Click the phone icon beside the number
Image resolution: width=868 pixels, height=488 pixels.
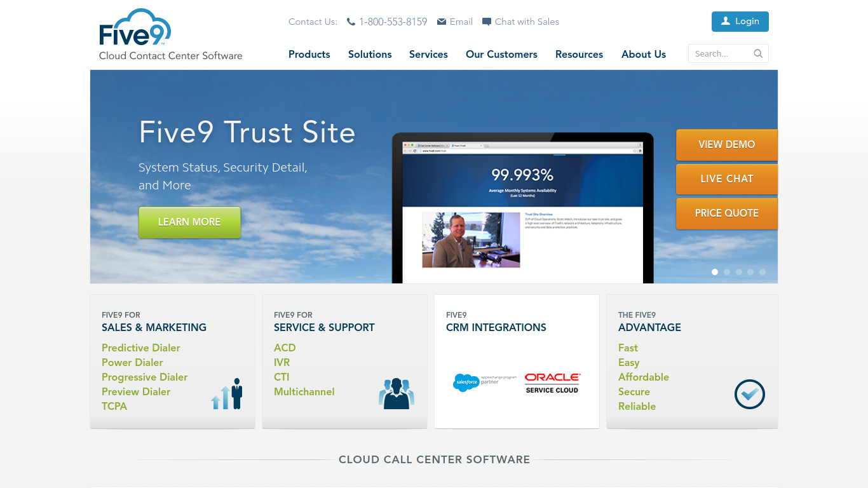[x=351, y=22]
